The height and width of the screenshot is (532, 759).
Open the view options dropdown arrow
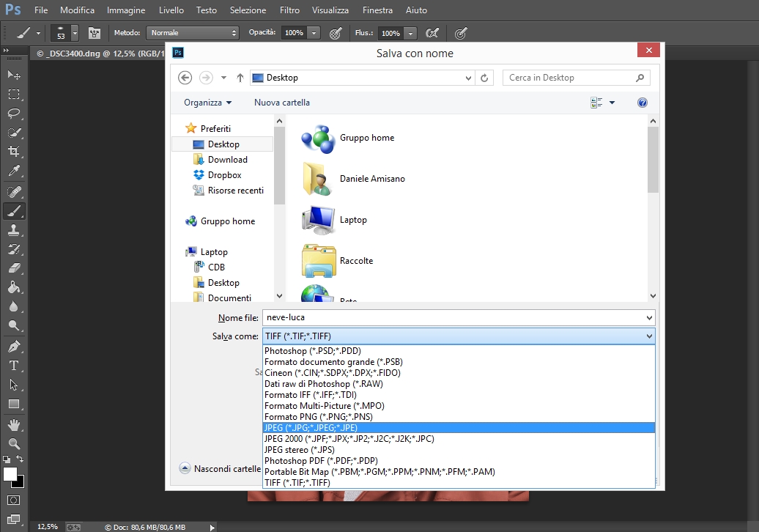coord(612,103)
